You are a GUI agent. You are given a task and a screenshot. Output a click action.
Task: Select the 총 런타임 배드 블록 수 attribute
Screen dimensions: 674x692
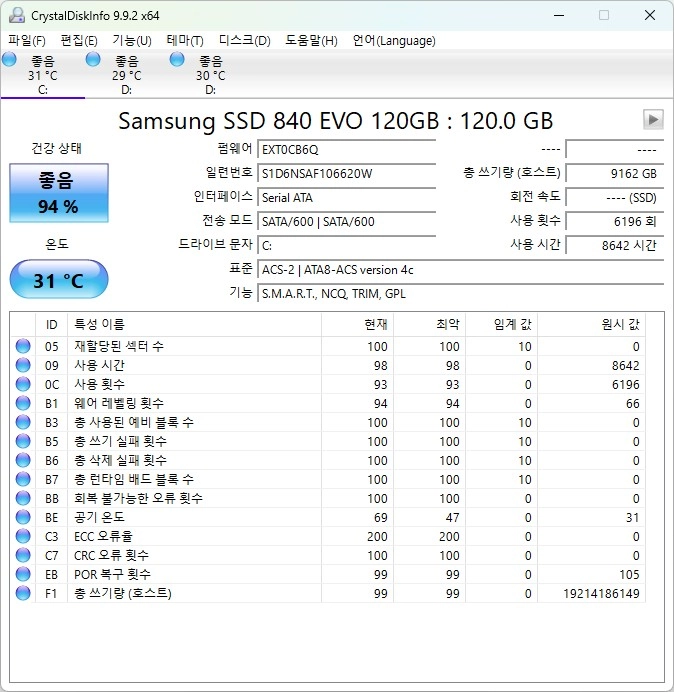point(134,479)
